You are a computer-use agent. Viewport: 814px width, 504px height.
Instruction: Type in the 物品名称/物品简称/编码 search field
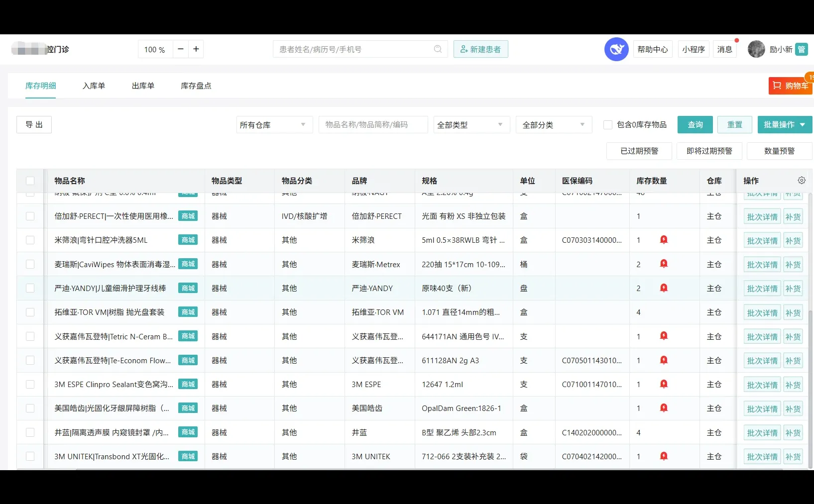373,124
